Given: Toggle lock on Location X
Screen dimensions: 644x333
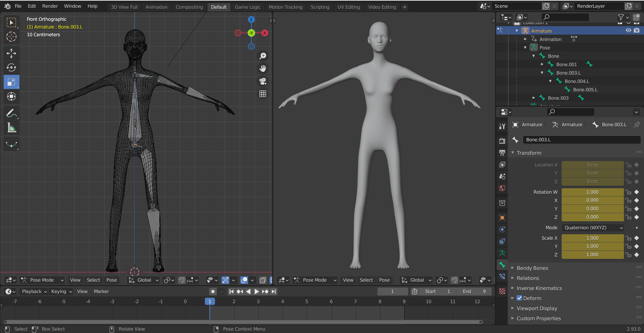Looking at the screenshot, I should (628, 165).
